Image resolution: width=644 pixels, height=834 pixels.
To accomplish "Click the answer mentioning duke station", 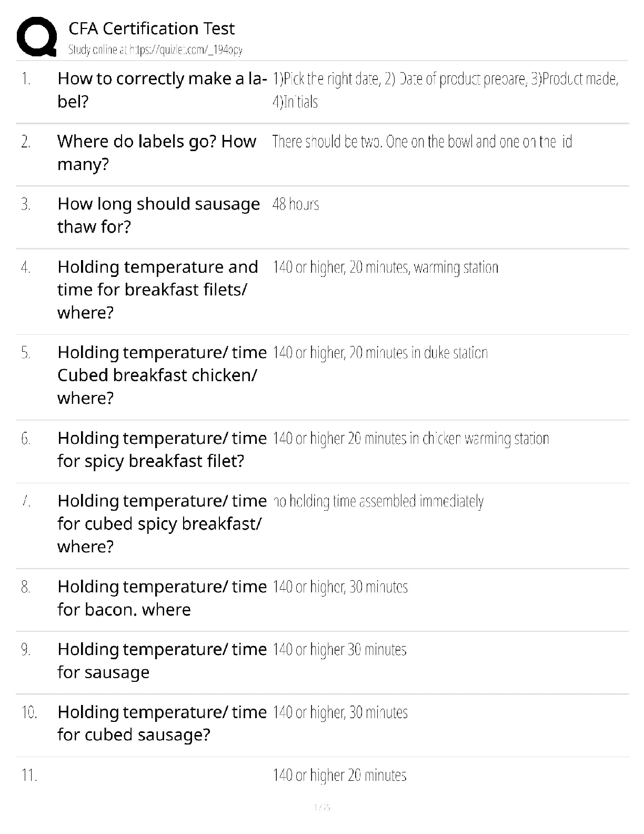I will click(380, 353).
